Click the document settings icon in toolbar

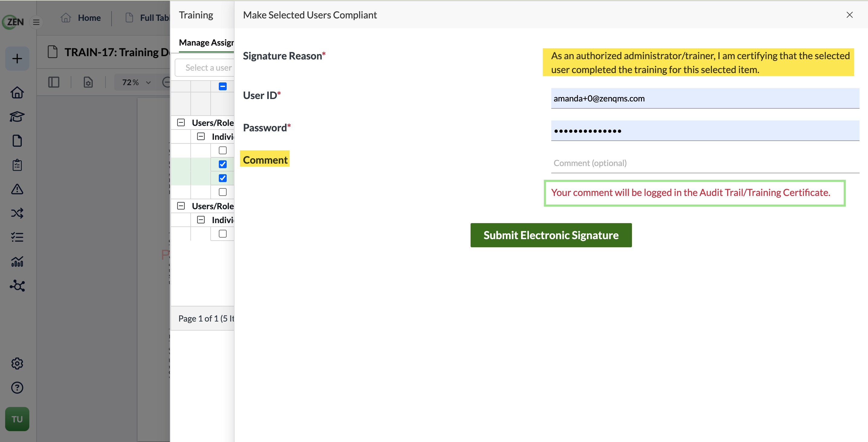(x=88, y=82)
